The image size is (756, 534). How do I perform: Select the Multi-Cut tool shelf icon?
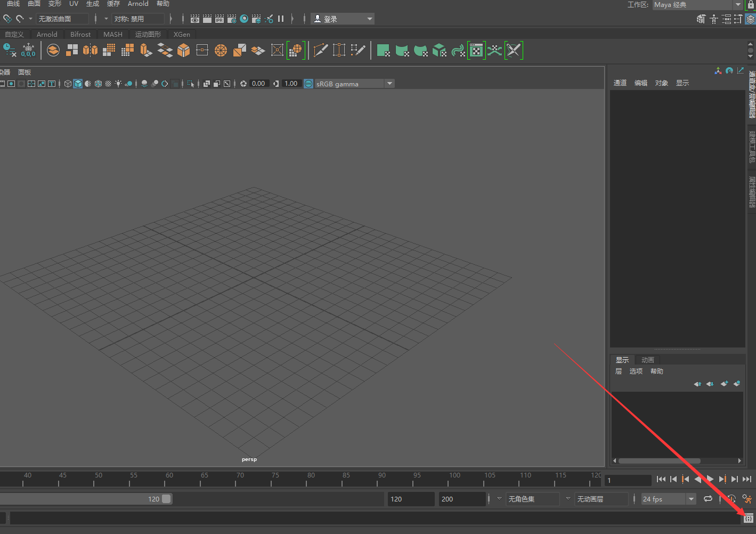click(x=321, y=50)
